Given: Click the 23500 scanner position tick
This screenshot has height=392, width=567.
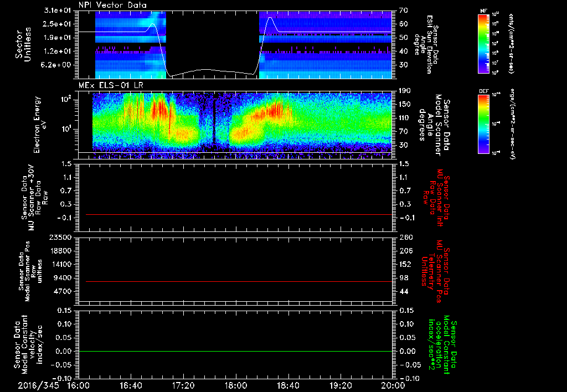Looking at the screenshot, I should 60,237.
